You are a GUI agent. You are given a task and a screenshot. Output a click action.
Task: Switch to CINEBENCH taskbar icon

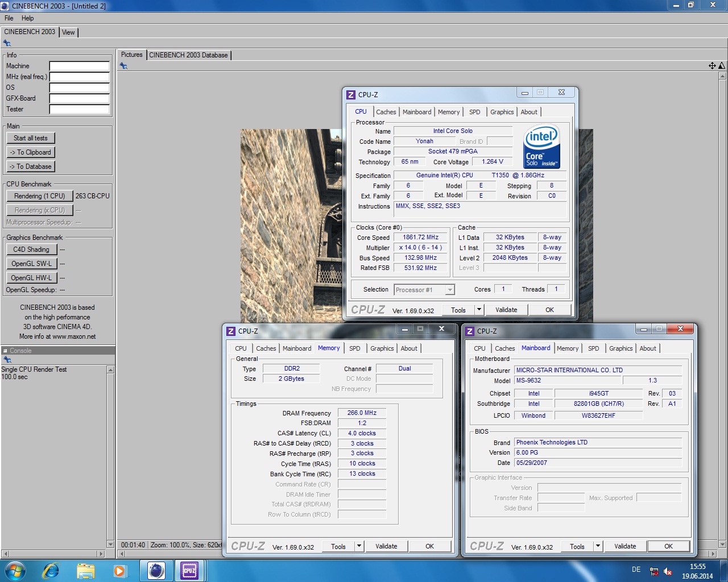(156, 570)
